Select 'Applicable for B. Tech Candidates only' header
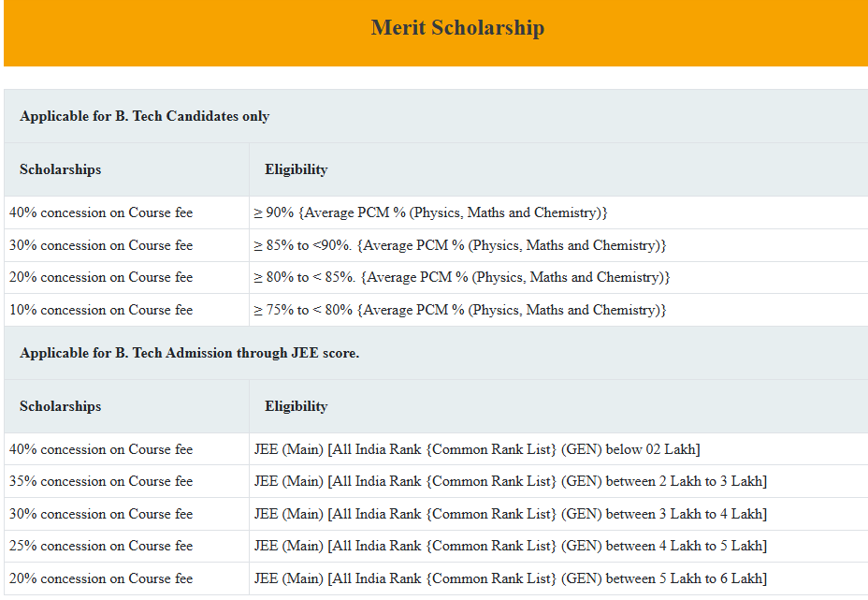Screen dimensions: 868x600 click(144, 116)
